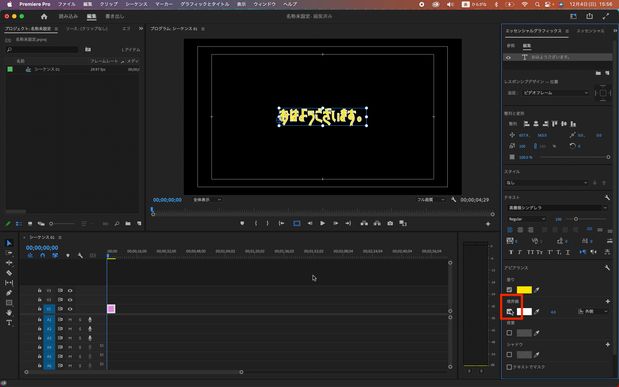Screen dimensions: 619x387
Task: Click the stroke color eyedropper
Action: (x=537, y=312)
